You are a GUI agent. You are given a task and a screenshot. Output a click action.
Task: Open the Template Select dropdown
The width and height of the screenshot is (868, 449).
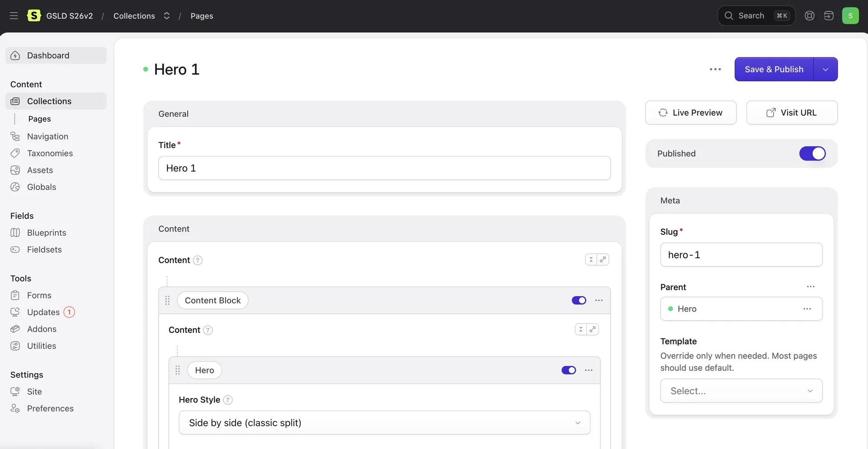741,391
